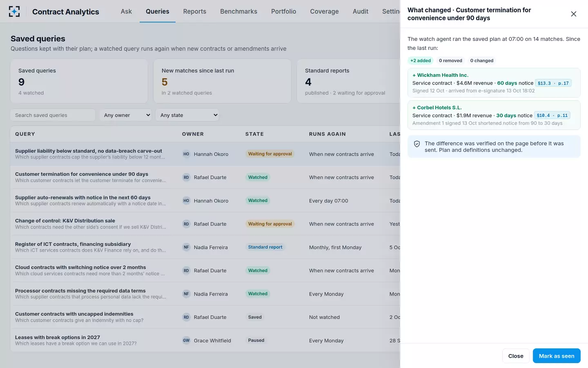Switch to the Ask tab
The width and height of the screenshot is (588, 368).
[x=126, y=11]
